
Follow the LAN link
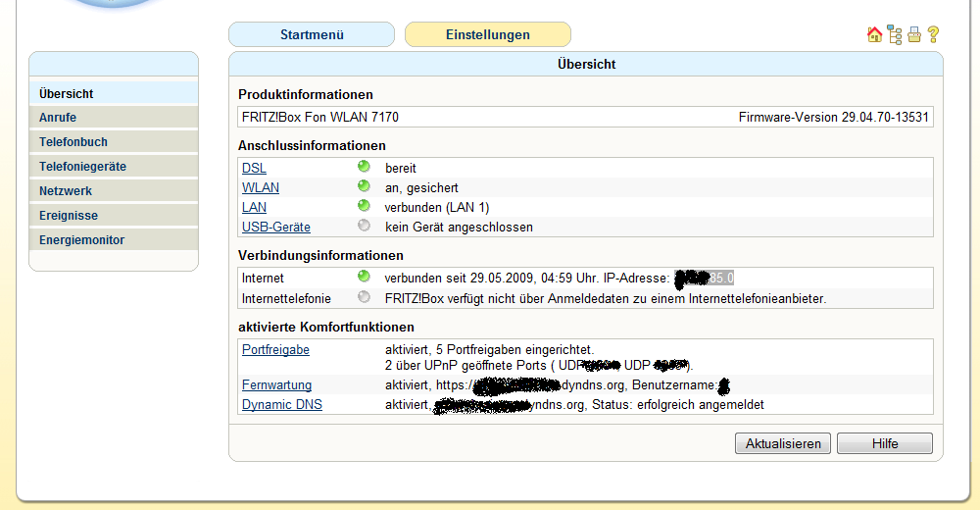254,207
